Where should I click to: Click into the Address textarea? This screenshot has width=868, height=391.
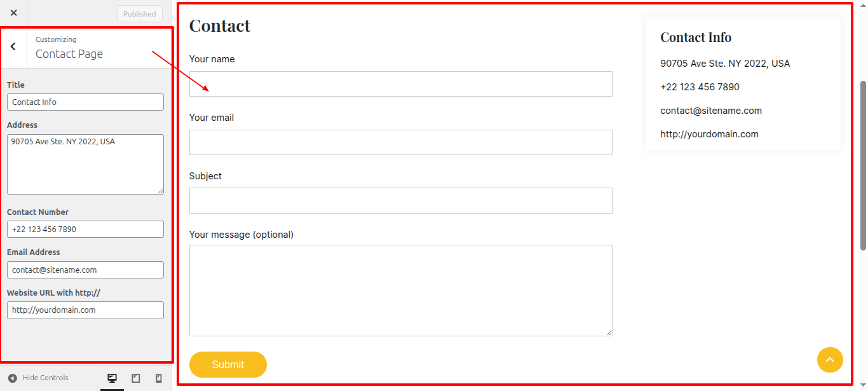point(85,164)
